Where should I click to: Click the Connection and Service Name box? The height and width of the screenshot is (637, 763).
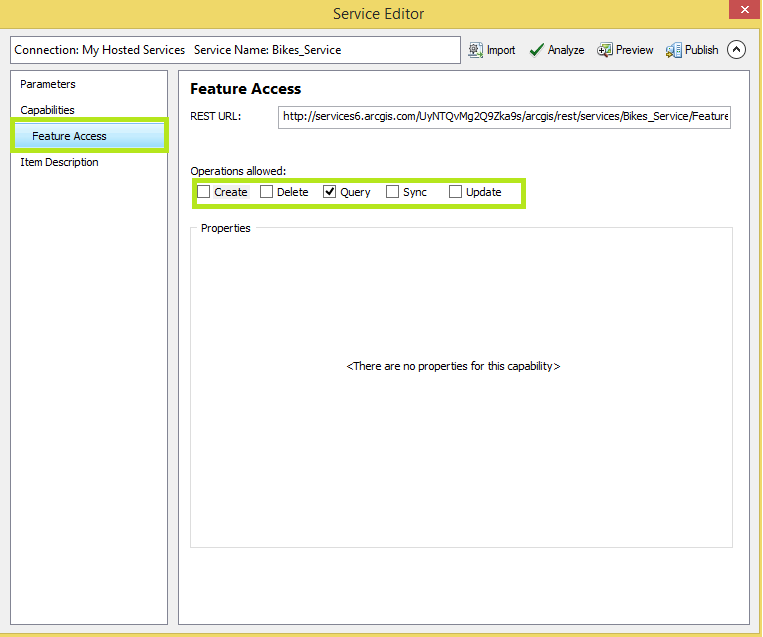(x=235, y=50)
